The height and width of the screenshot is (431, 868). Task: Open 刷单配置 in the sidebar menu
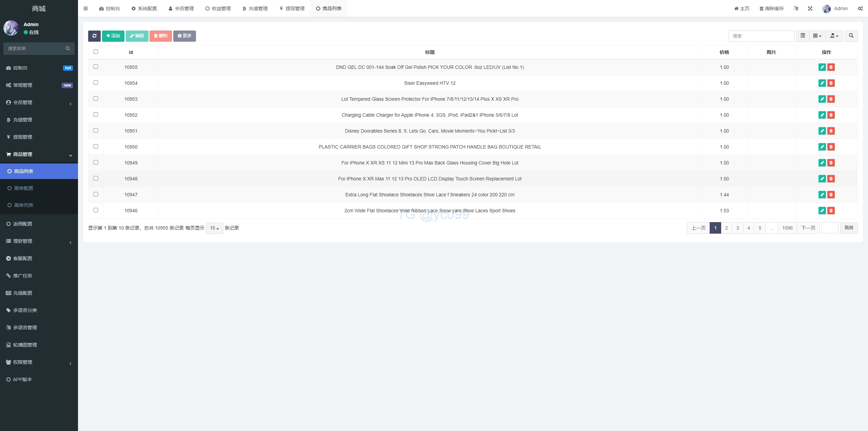(x=24, y=188)
